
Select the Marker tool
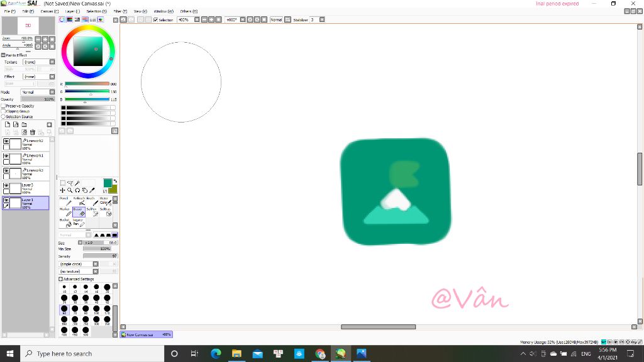click(65, 212)
